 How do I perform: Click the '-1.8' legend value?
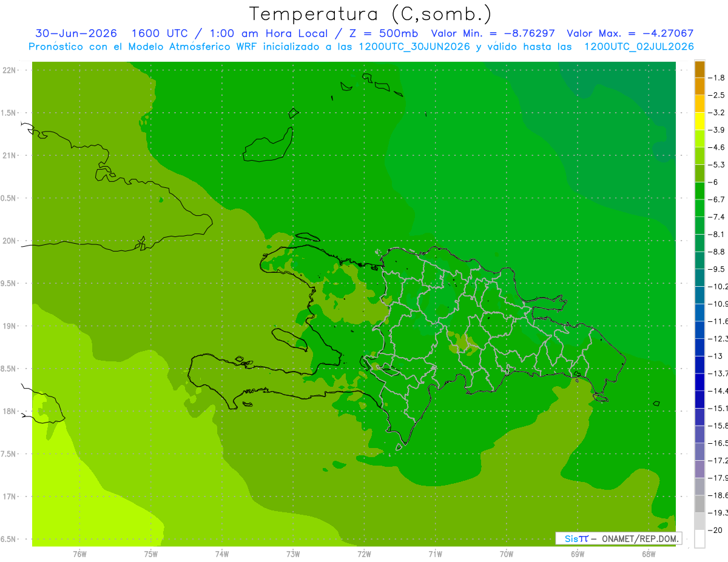click(x=717, y=78)
